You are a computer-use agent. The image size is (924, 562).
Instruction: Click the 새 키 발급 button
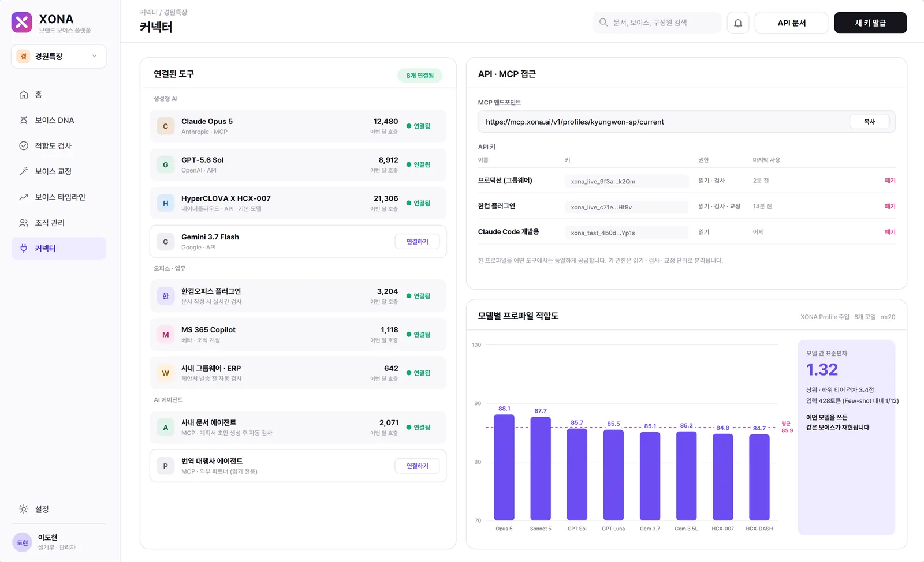(870, 23)
